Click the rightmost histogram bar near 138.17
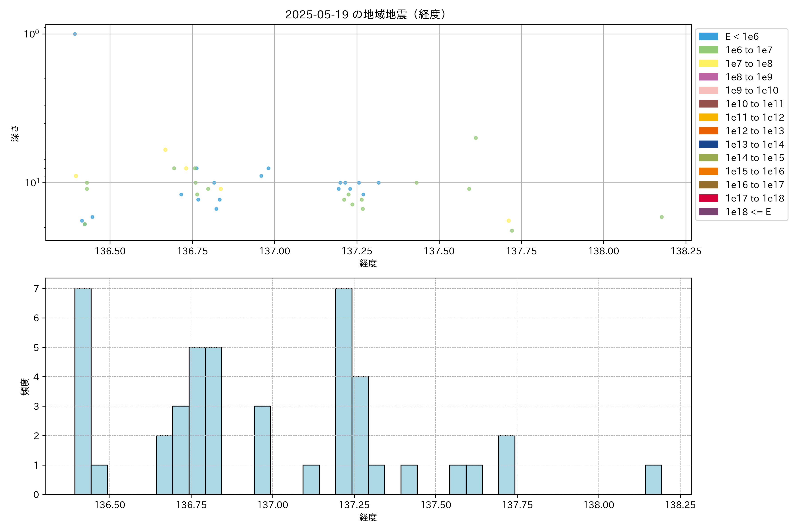The width and height of the screenshot is (798, 532). pyautogui.click(x=653, y=479)
